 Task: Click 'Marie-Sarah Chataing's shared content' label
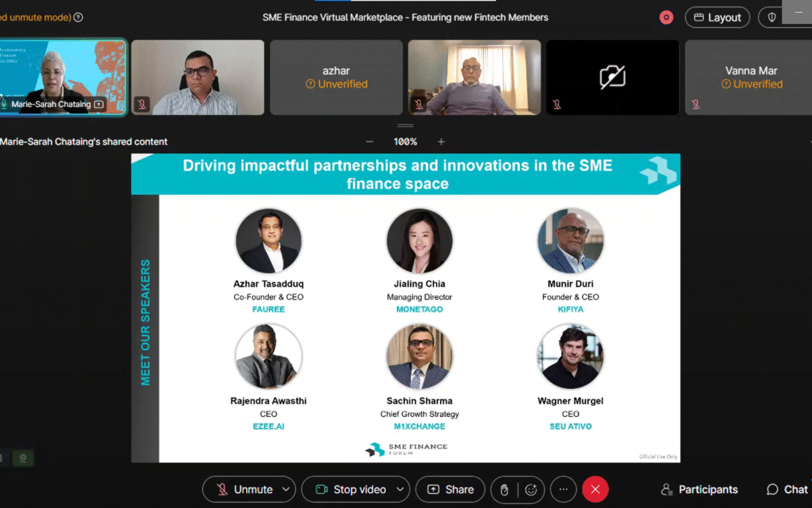(83, 141)
